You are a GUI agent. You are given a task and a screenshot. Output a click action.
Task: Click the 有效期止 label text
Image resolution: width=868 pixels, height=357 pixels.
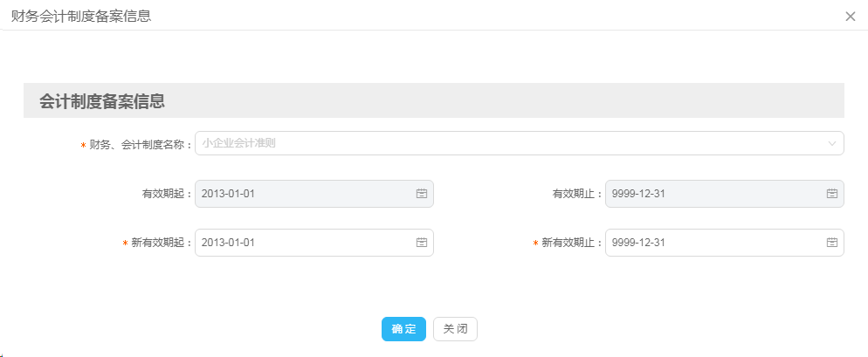(x=576, y=194)
